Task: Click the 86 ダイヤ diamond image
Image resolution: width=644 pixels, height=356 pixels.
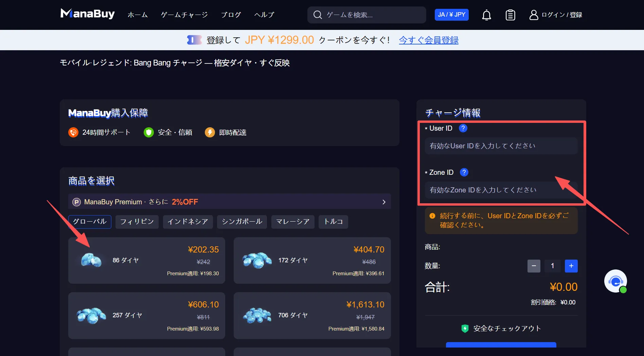Action: tap(91, 261)
